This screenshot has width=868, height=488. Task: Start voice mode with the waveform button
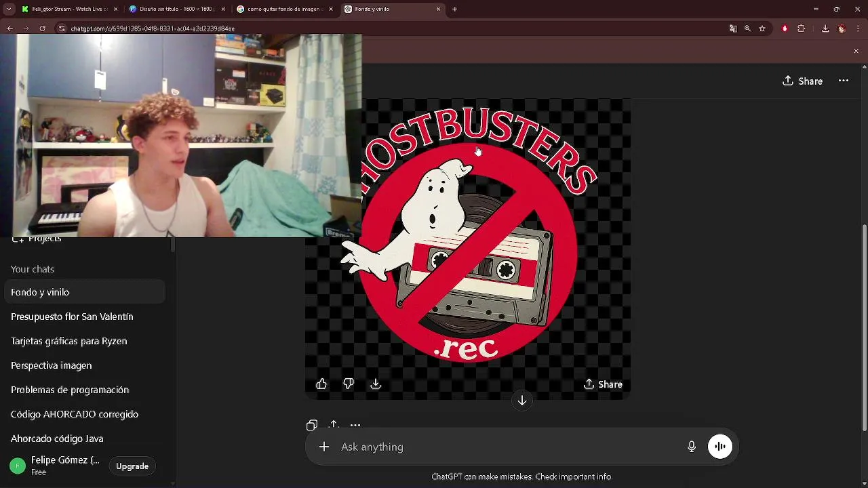720,447
